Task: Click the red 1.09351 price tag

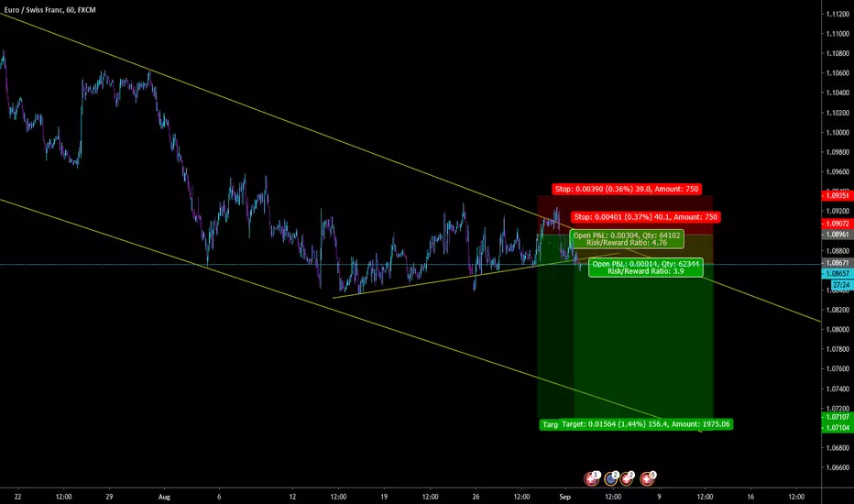Action: pos(838,195)
